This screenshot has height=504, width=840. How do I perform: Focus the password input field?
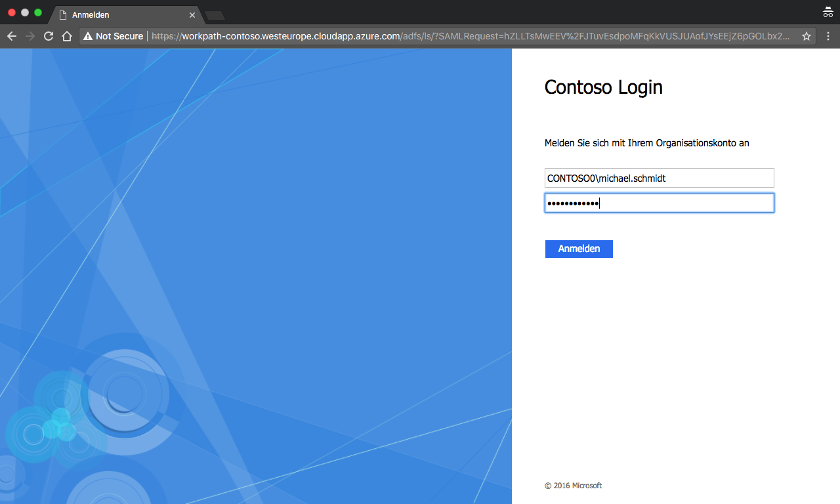[660, 203]
